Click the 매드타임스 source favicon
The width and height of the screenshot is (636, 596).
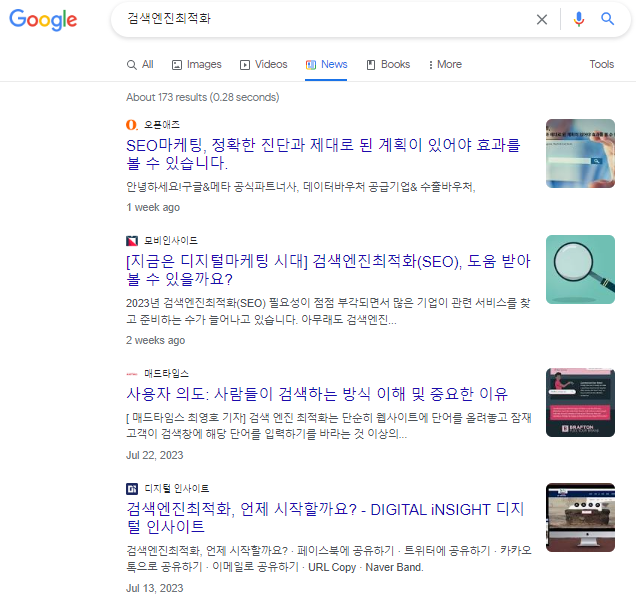coord(132,374)
